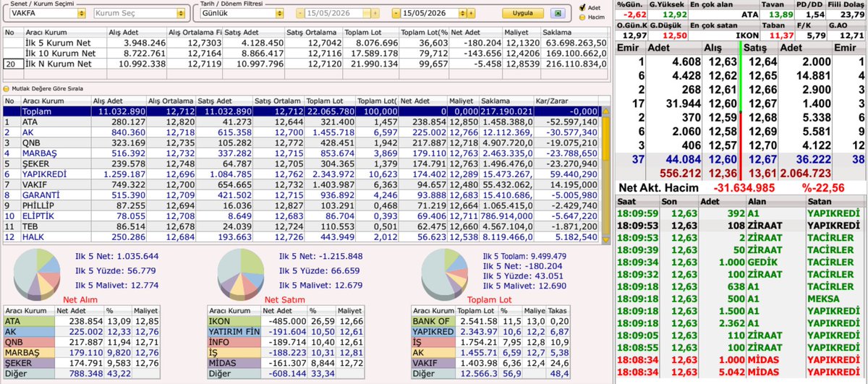This screenshot has height=384, width=868.
Task: Click the green ATA cell in Net Alım table
Action: (x=29, y=321)
